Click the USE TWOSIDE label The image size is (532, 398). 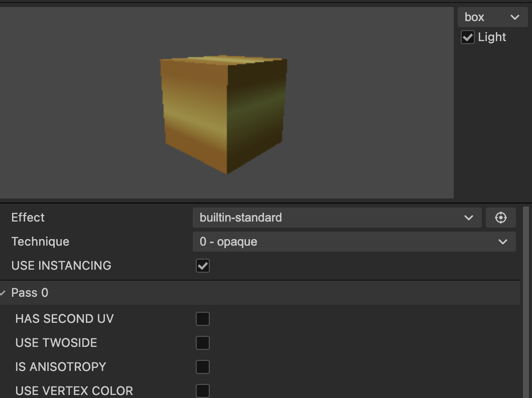[x=56, y=343]
